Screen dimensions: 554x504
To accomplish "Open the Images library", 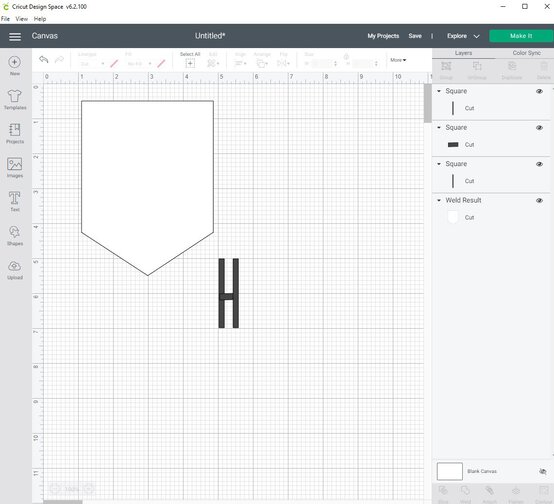I will (x=14, y=167).
